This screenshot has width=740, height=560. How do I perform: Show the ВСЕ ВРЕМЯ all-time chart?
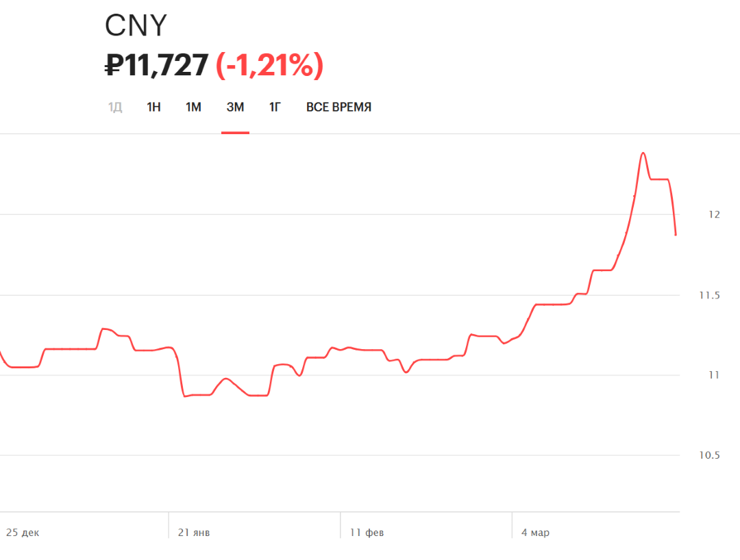click(x=338, y=107)
